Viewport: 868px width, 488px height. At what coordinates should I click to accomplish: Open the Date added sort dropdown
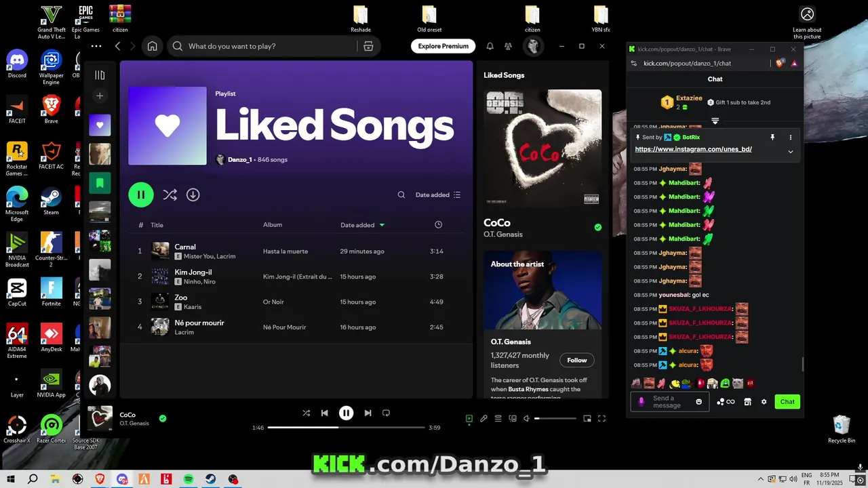(x=438, y=195)
